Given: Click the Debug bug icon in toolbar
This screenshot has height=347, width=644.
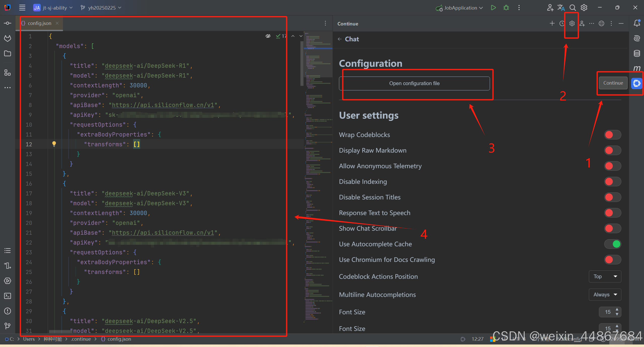Looking at the screenshot, I should coord(506,8).
